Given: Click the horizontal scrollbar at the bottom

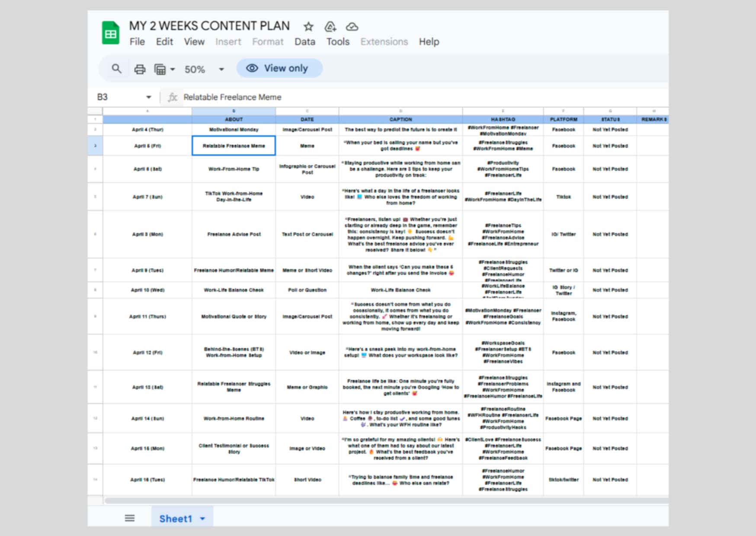Looking at the screenshot, I should pyautogui.click(x=385, y=501).
